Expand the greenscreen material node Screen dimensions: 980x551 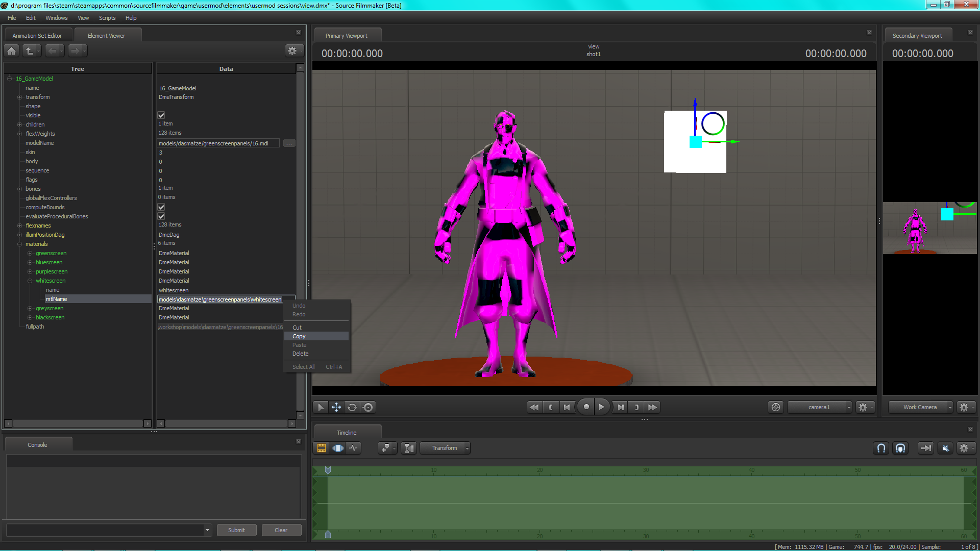[30, 254]
